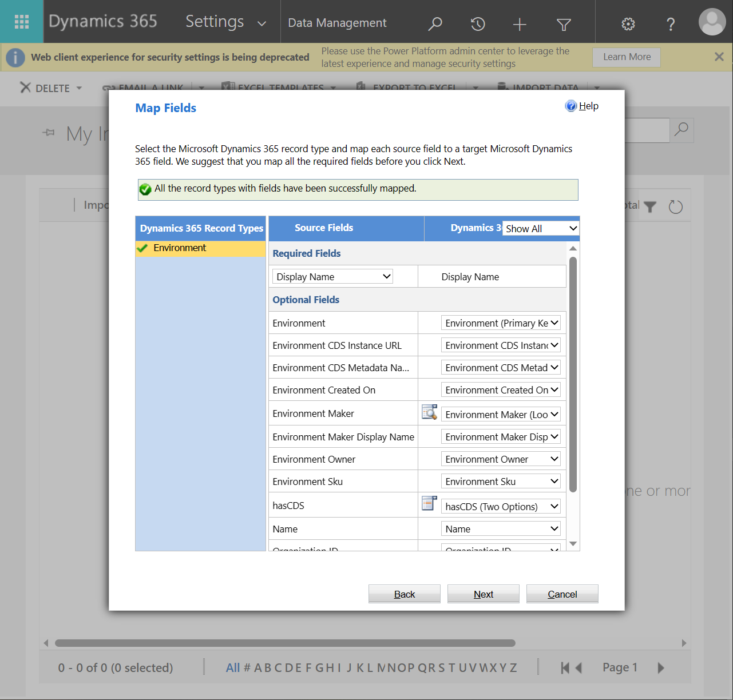Click Learn More in the deprecation banner
The width and height of the screenshot is (733, 700).
[626, 57]
